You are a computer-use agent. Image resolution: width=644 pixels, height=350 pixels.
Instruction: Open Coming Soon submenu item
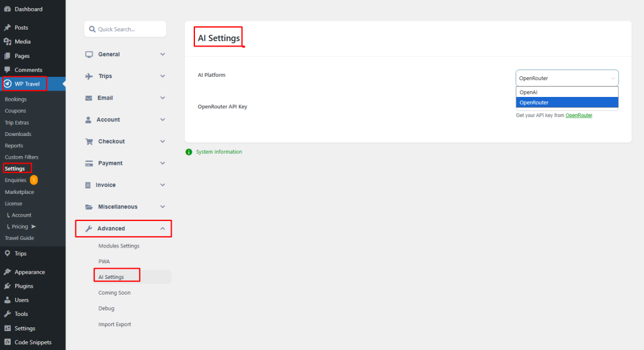pos(114,293)
